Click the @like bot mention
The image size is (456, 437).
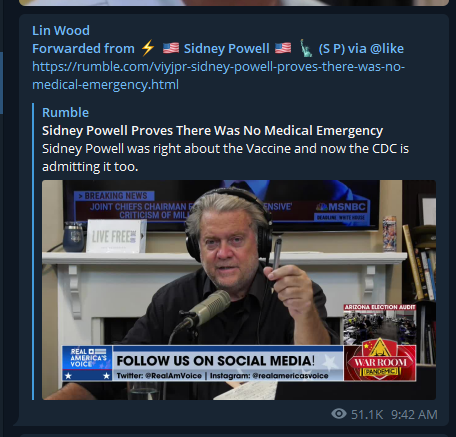[387, 49]
